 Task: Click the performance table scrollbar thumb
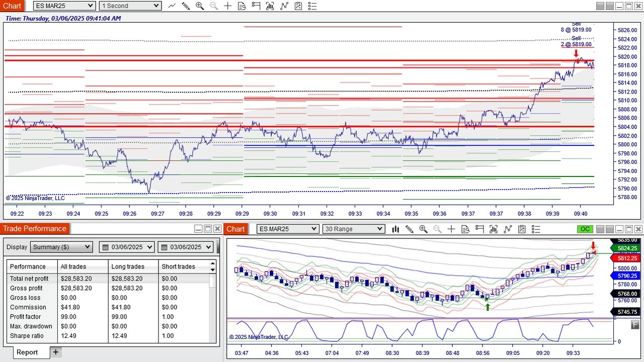click(x=213, y=280)
